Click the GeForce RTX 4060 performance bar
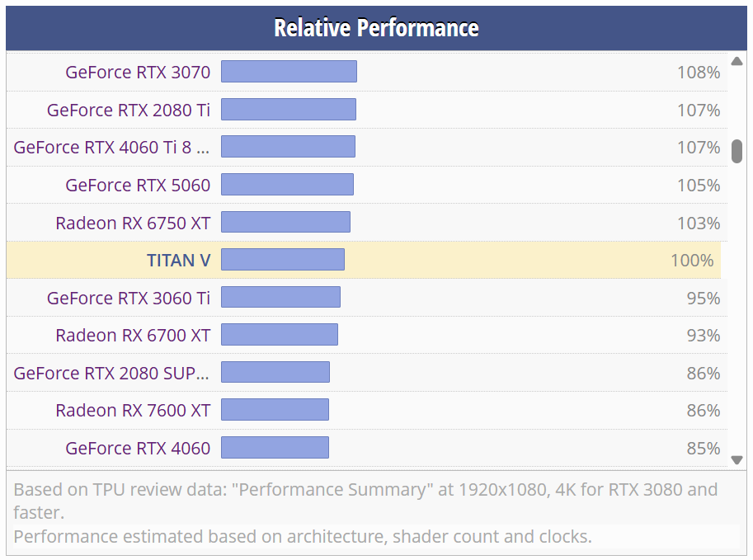Viewport: 753px width, 560px height. [275, 449]
